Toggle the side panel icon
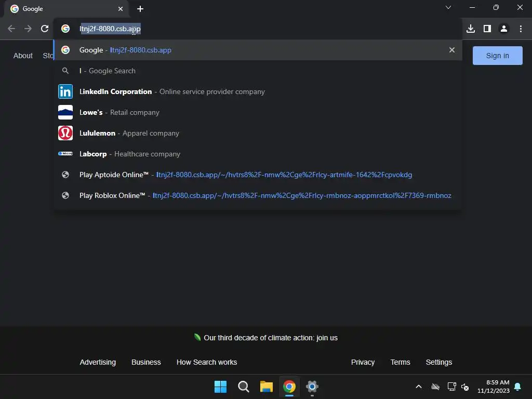 point(487,29)
